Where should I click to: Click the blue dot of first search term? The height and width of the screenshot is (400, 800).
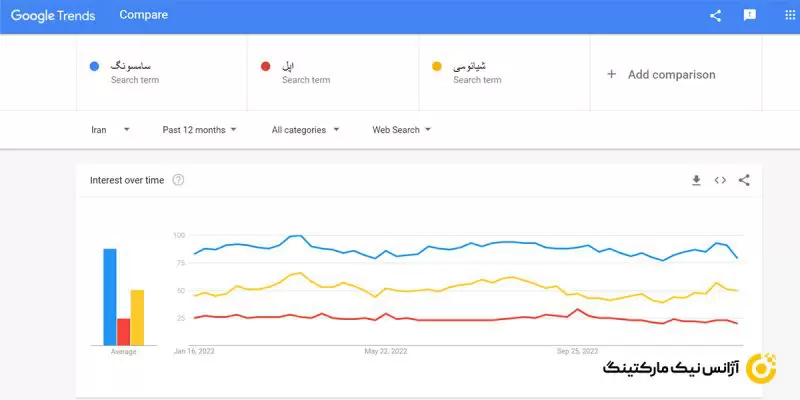click(x=94, y=67)
